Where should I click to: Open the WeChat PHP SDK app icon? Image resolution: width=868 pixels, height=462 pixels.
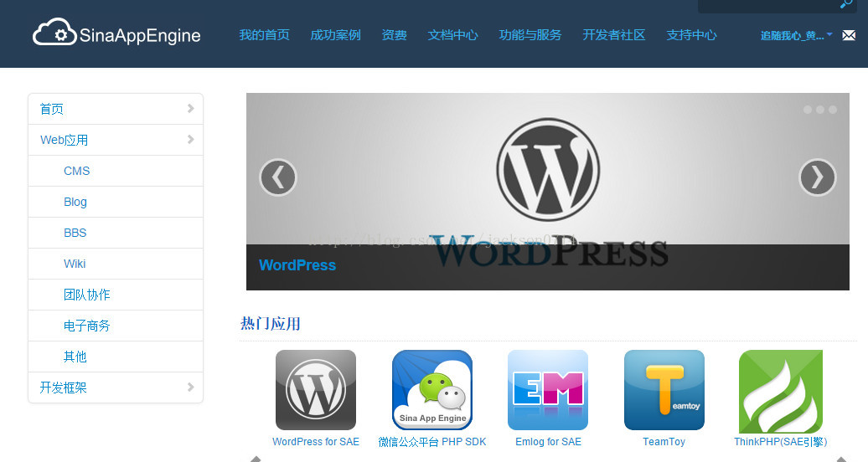point(432,390)
